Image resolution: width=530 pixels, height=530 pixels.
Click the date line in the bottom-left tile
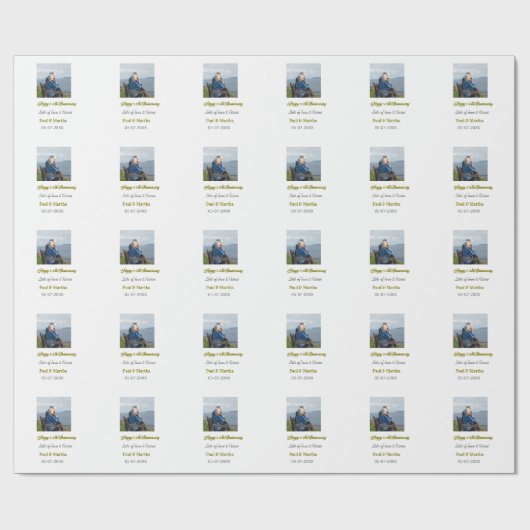[x=52, y=461]
